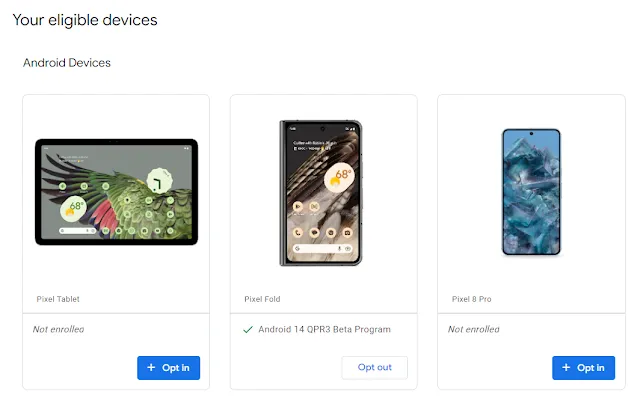Opt in the Pixel 8 Pro
640x410 pixels.
(583, 368)
